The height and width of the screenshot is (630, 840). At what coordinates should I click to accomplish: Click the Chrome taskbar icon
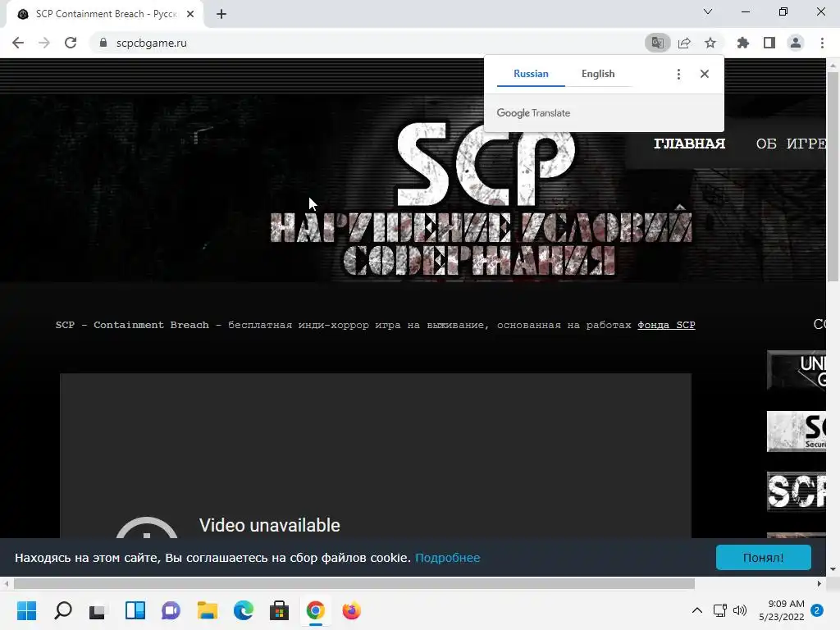(x=316, y=610)
